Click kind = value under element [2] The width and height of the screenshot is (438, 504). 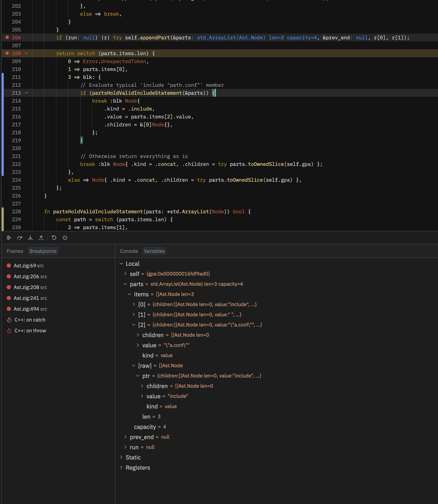(x=157, y=355)
